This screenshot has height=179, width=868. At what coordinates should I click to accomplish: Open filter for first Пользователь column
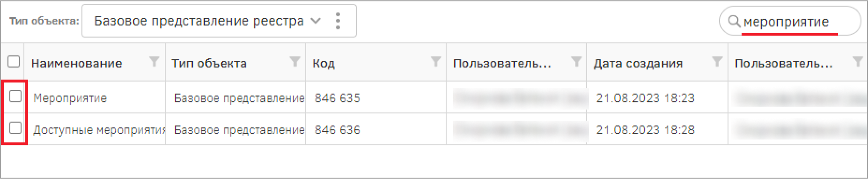click(577, 61)
